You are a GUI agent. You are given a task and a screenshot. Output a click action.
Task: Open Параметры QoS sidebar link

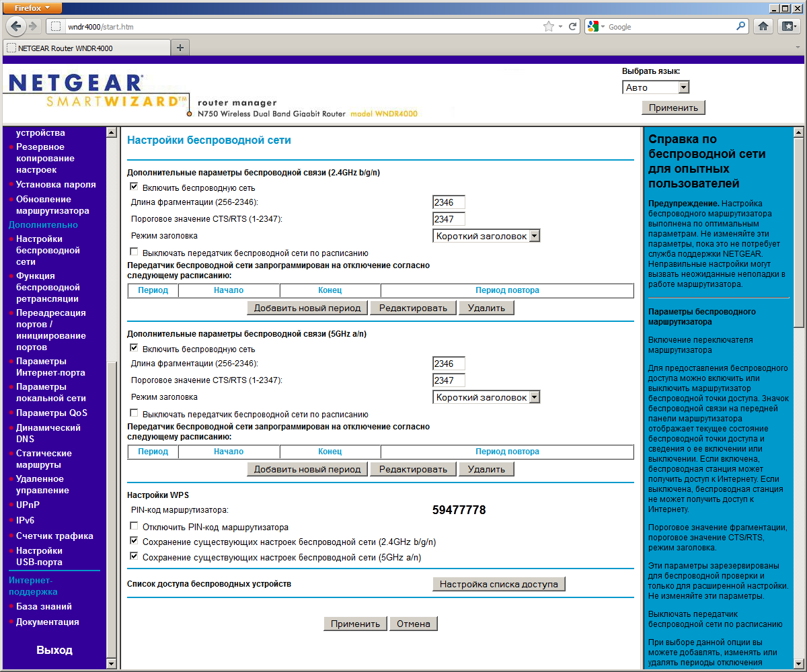point(52,413)
